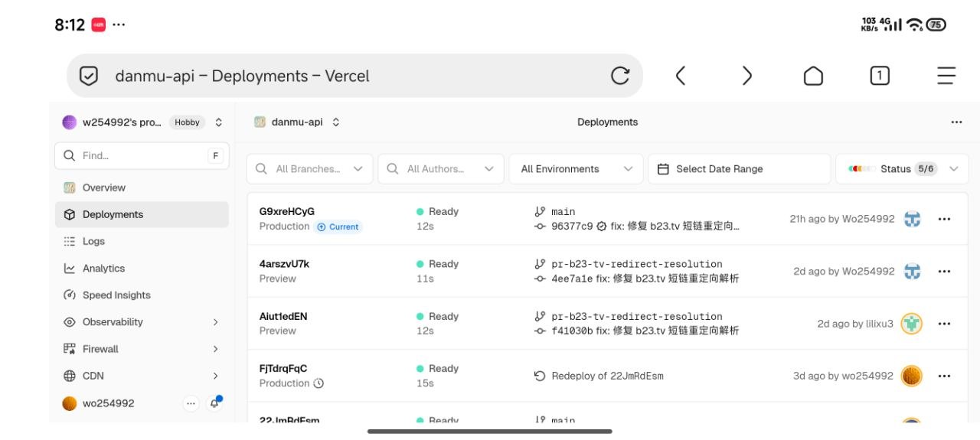The width and height of the screenshot is (980, 440).
Task: Open the top-right page options ellipsis
Action: [x=956, y=122]
